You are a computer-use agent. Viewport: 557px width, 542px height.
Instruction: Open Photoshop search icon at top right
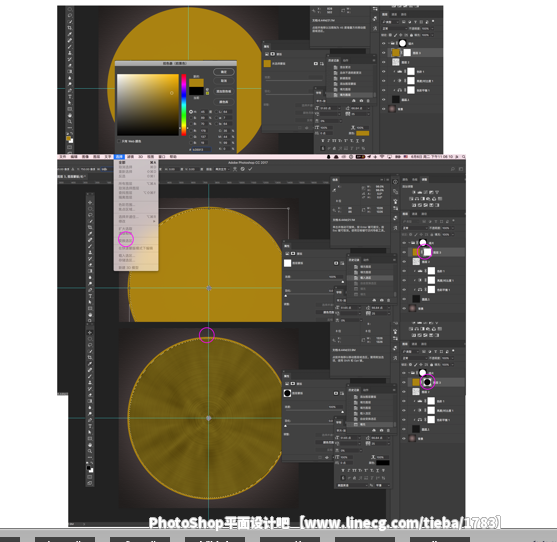click(453, 169)
